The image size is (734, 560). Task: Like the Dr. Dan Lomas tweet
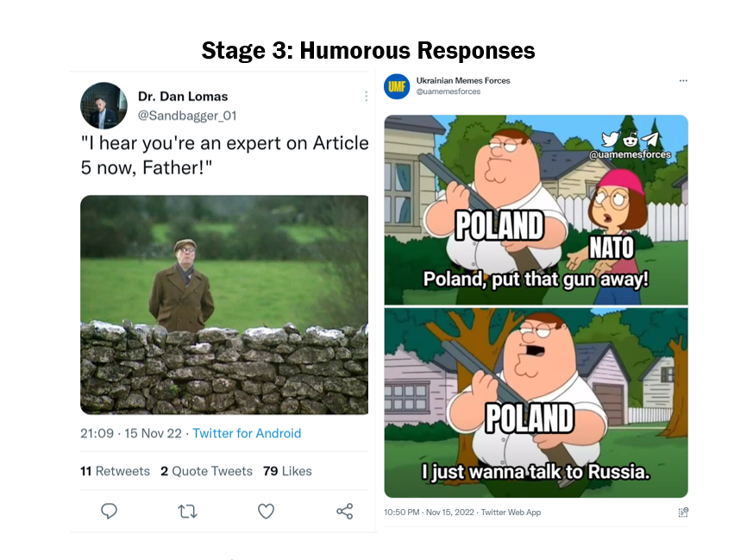click(x=266, y=511)
